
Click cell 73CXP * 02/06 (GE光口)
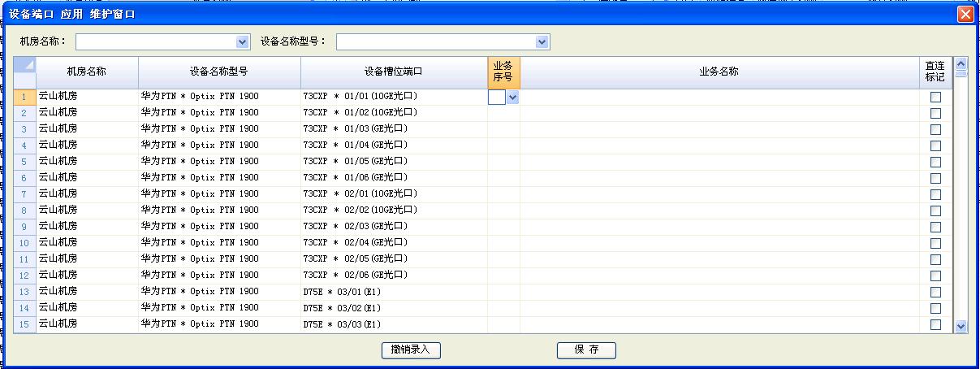tap(394, 276)
